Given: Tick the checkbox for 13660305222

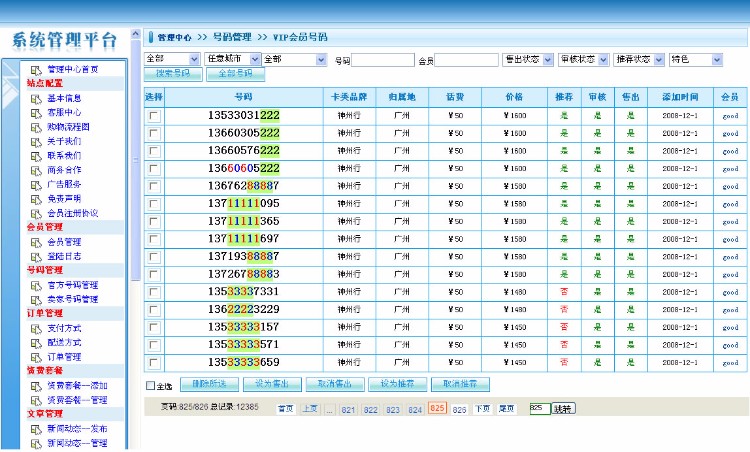Looking at the screenshot, I should pyautogui.click(x=154, y=133).
